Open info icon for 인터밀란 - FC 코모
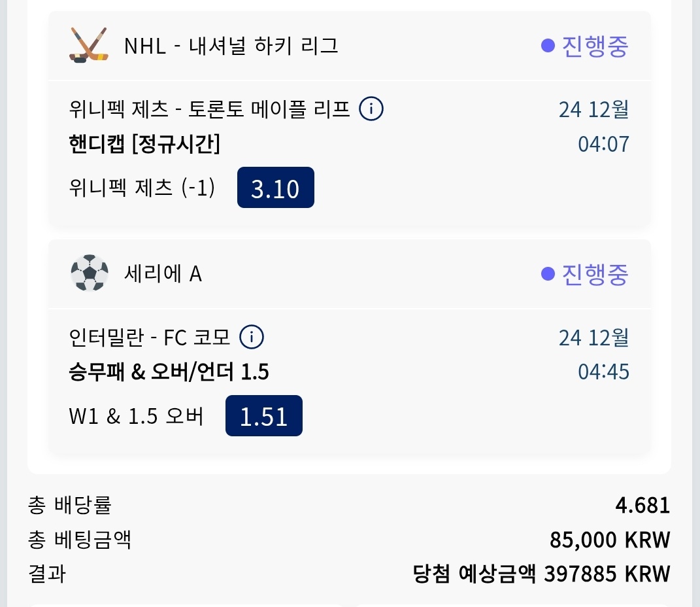The height and width of the screenshot is (607, 700). tap(252, 338)
